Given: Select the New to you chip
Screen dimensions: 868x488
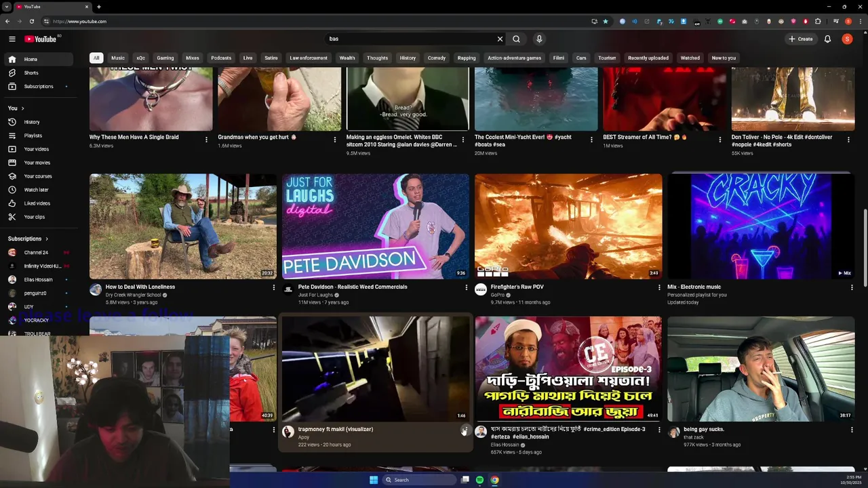Looking at the screenshot, I should point(724,58).
